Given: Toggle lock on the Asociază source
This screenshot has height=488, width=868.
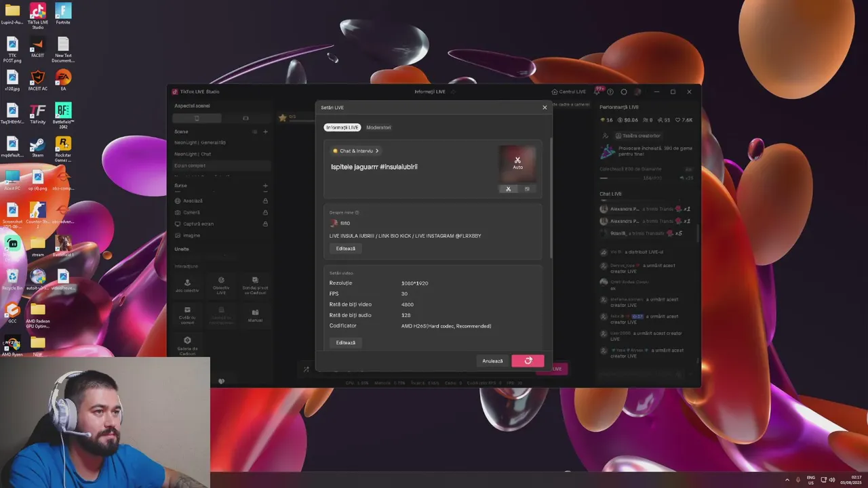Looking at the screenshot, I should pyautogui.click(x=265, y=201).
